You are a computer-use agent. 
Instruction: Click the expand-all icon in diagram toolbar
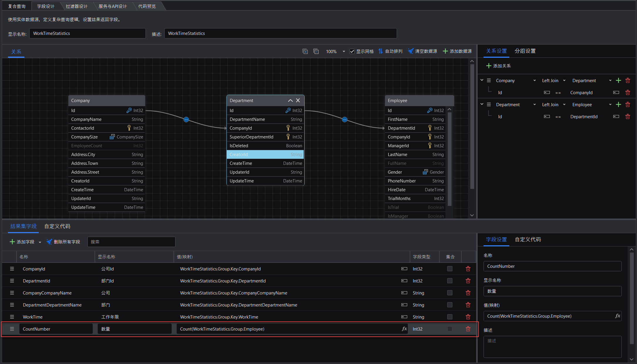pyautogui.click(x=305, y=51)
